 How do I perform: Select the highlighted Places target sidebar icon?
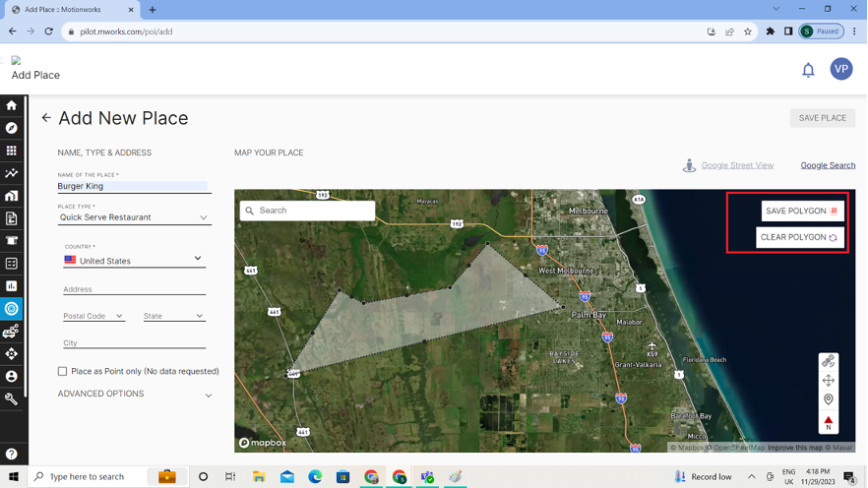(11, 308)
